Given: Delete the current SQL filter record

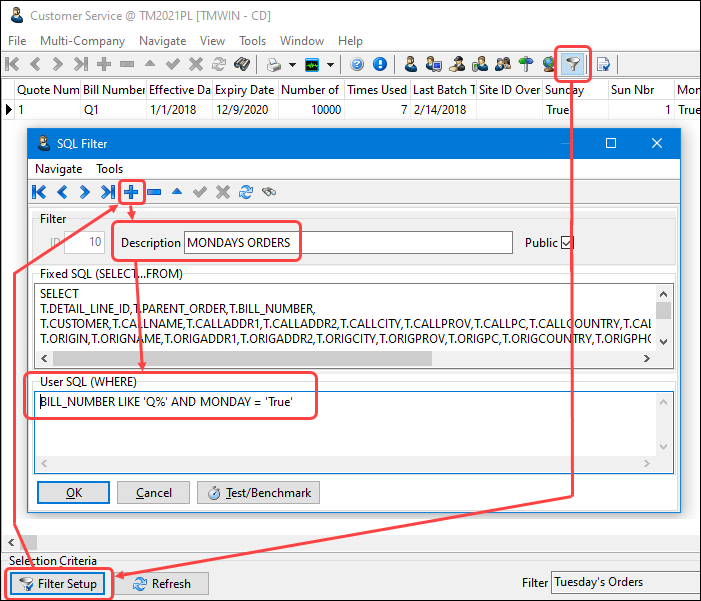Looking at the screenshot, I should (x=154, y=192).
